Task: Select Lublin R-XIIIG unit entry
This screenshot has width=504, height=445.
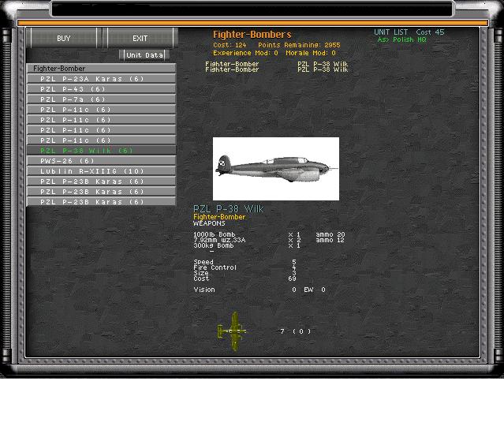Action: (101, 171)
